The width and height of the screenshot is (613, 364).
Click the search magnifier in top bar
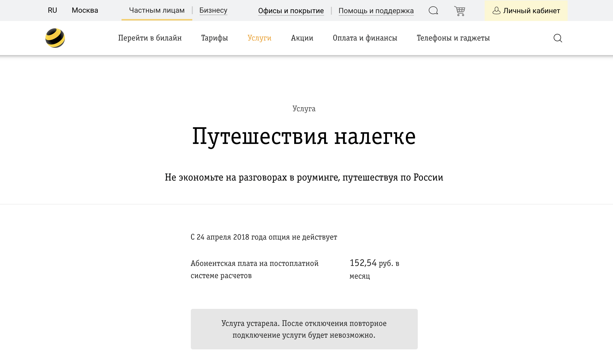433,10
